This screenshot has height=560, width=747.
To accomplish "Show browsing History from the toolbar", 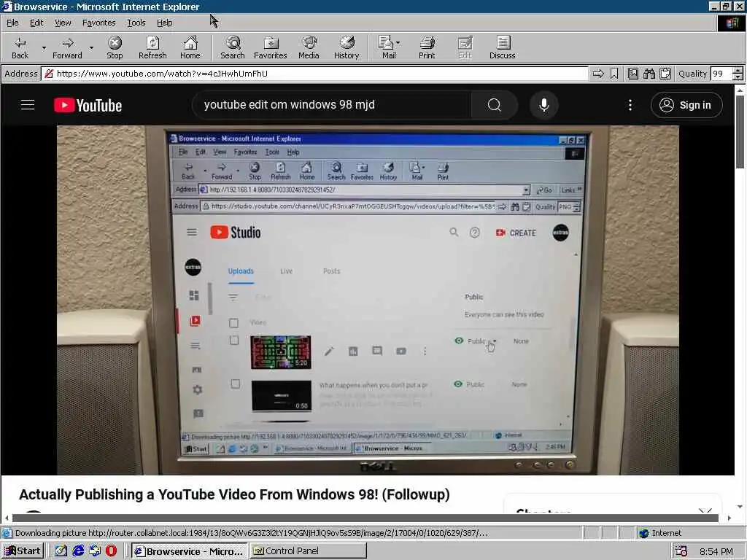I will (347, 47).
